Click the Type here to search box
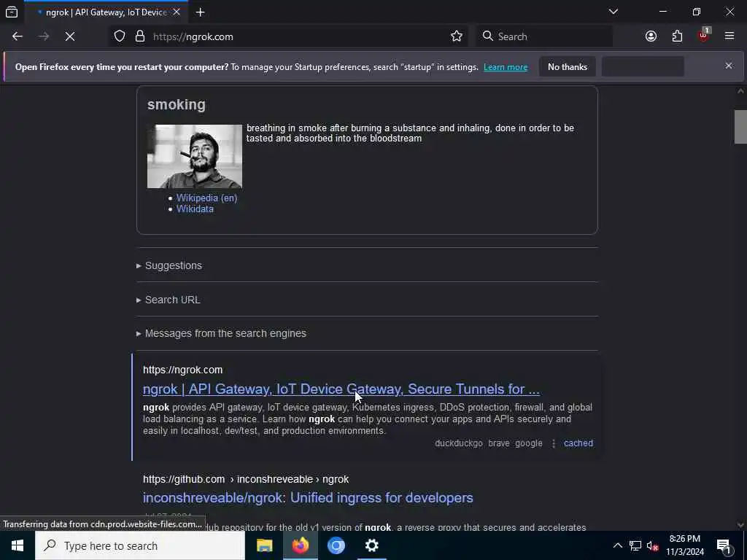The width and height of the screenshot is (747, 560). pyautogui.click(x=140, y=545)
